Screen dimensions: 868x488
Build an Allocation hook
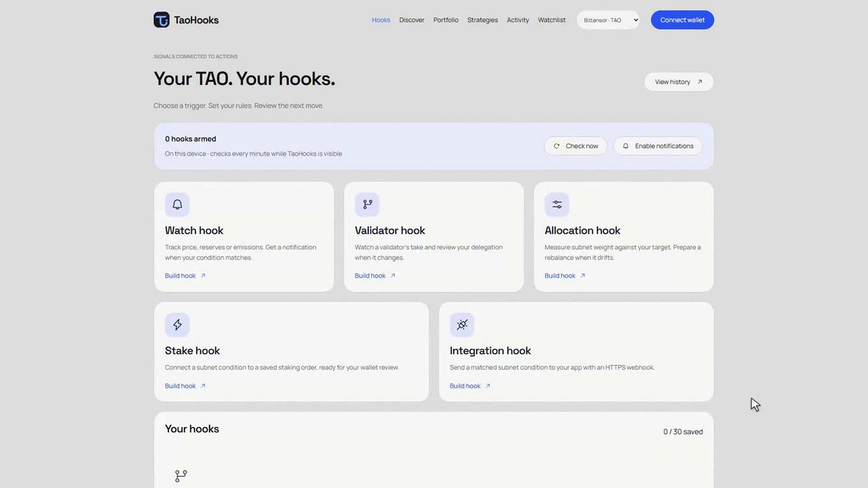pyautogui.click(x=565, y=275)
